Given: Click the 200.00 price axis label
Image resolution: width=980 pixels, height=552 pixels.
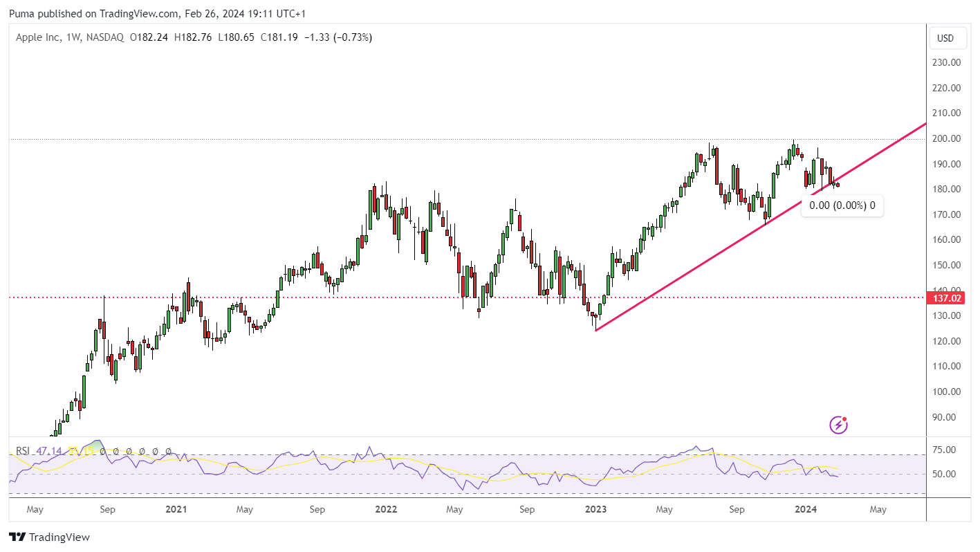Looking at the screenshot, I should click(947, 138).
